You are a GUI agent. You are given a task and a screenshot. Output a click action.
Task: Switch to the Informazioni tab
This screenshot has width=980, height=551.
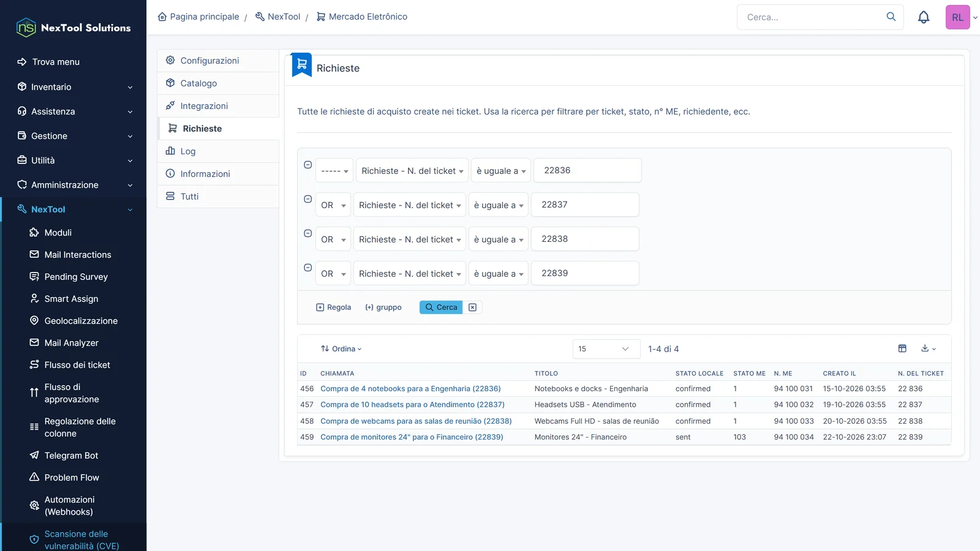tap(218, 174)
